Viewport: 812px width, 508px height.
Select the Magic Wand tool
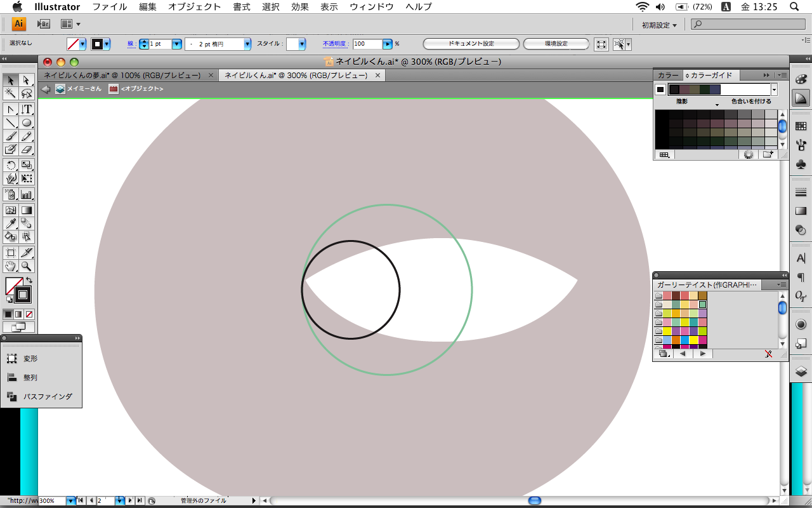coord(11,93)
